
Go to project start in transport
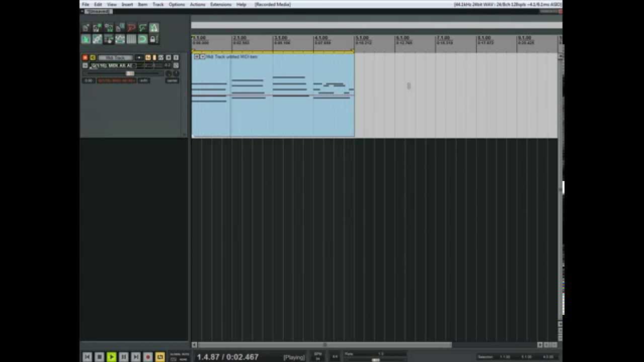87,356
